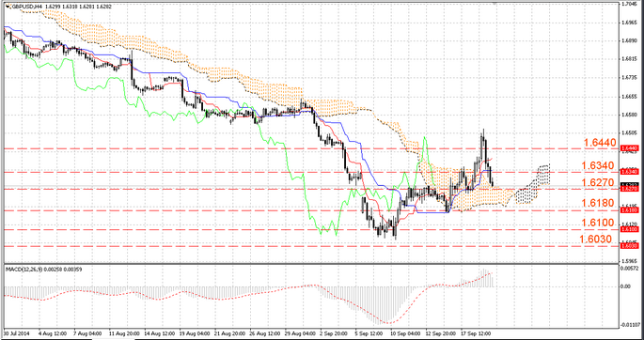Click the red 1.6180 price-axis tag
The image size is (644, 340).
[x=629, y=210]
